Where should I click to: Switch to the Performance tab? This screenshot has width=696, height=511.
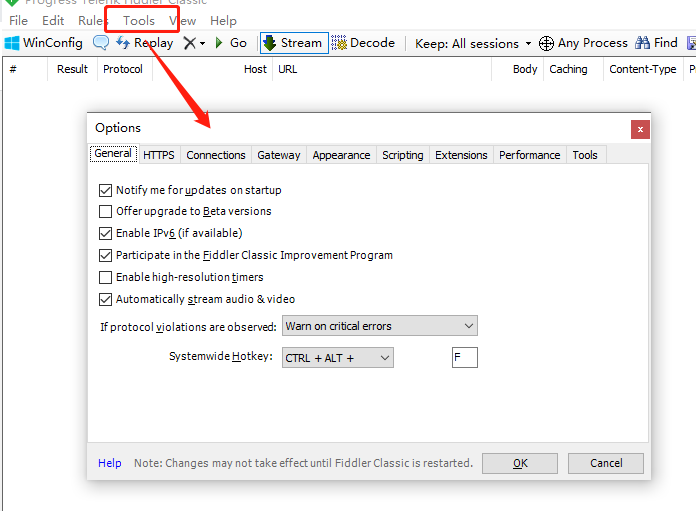(530, 155)
